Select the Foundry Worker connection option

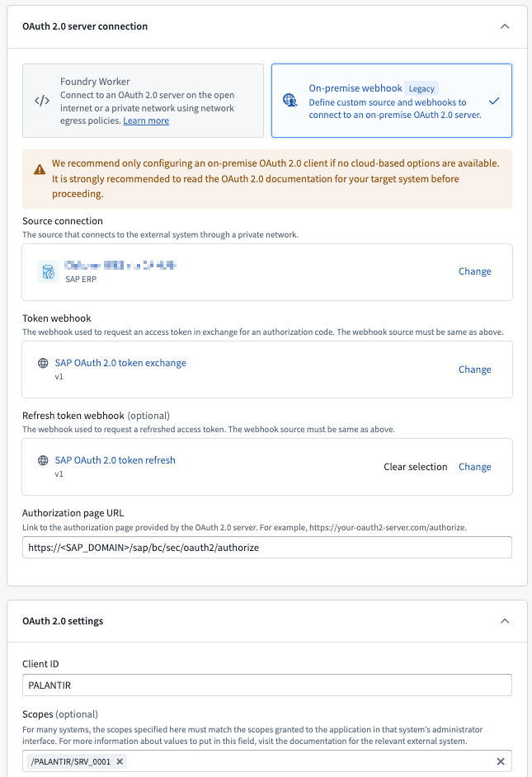coord(144,101)
